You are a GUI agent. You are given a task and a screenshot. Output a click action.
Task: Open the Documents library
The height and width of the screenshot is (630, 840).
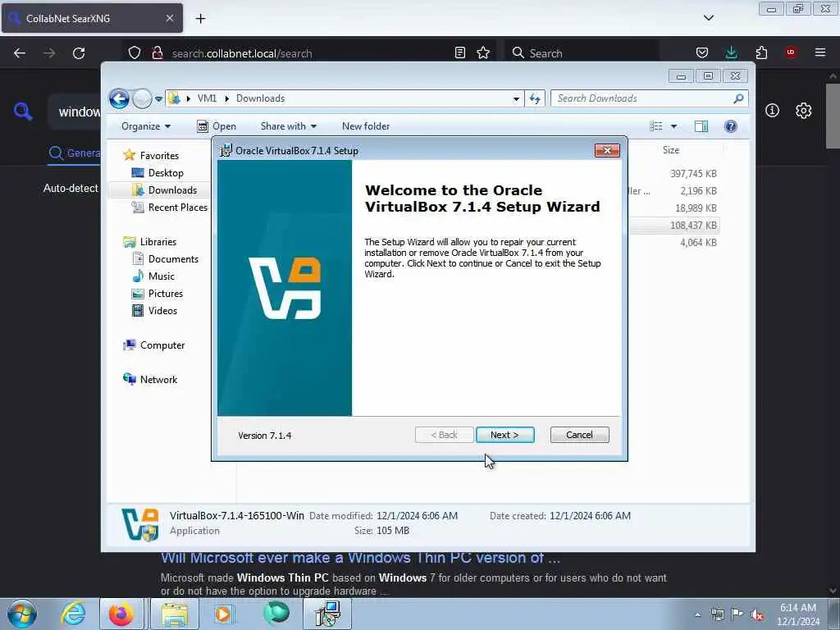173,259
